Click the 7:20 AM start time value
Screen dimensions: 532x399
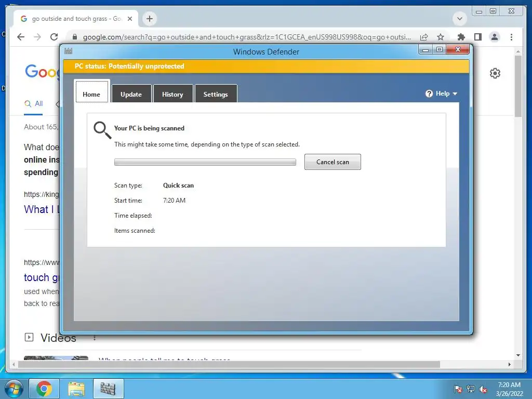(x=175, y=200)
